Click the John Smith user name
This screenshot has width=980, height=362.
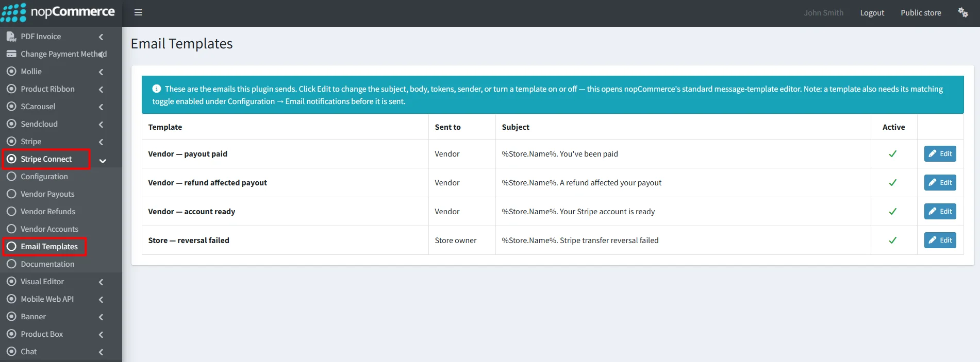[823, 13]
